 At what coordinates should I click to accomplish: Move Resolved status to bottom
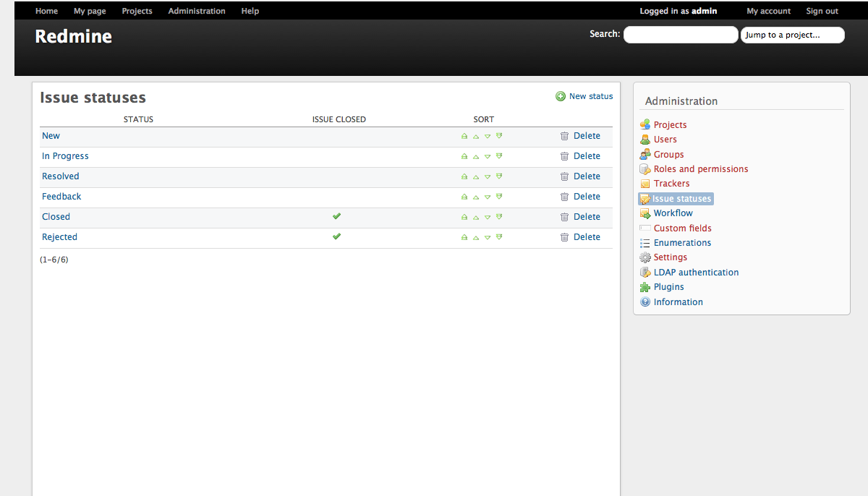tap(499, 176)
